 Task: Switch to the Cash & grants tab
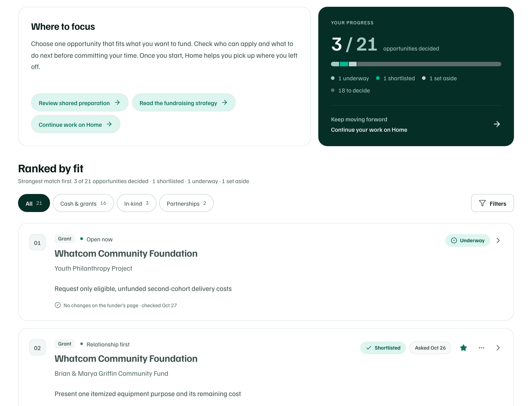tap(83, 203)
